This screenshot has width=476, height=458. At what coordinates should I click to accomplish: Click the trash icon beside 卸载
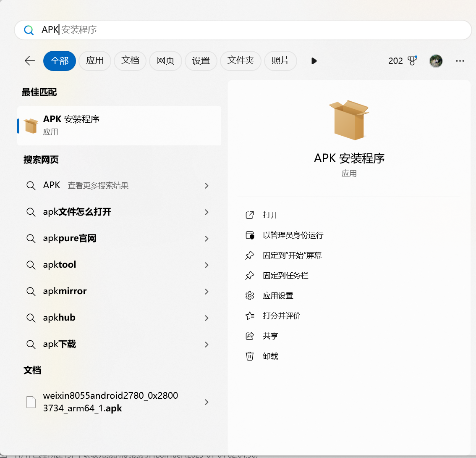249,356
